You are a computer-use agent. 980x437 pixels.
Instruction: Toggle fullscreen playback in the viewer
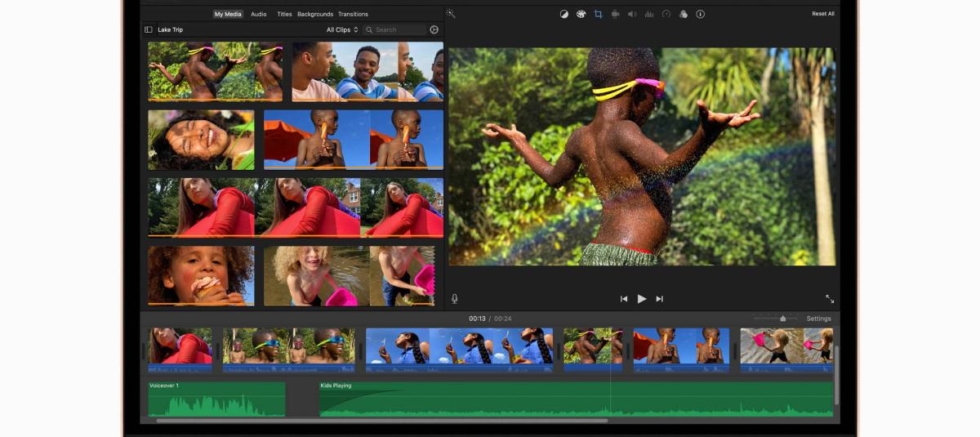click(x=830, y=299)
